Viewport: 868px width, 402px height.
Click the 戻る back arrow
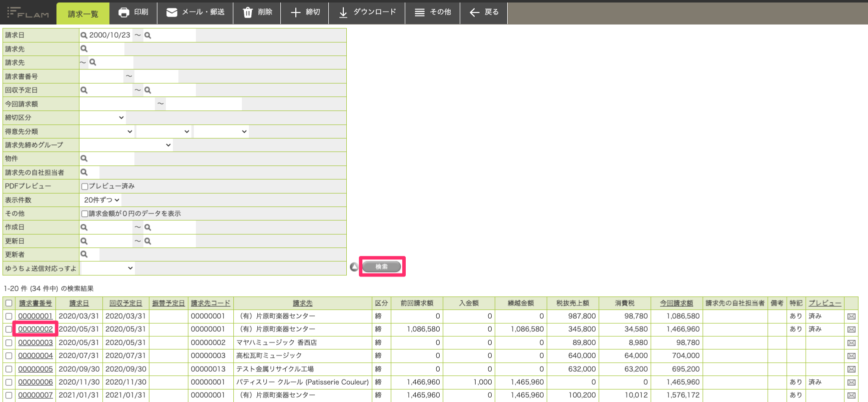point(475,12)
